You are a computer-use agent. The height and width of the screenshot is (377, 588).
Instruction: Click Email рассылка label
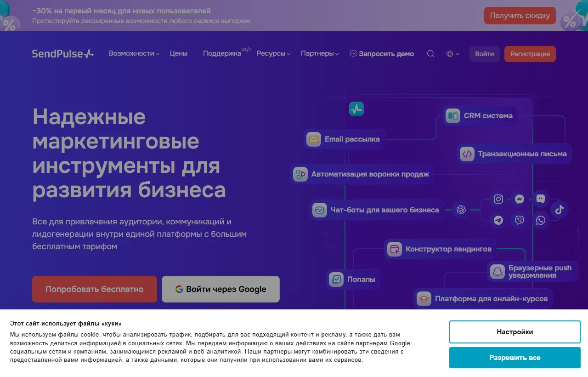(352, 139)
